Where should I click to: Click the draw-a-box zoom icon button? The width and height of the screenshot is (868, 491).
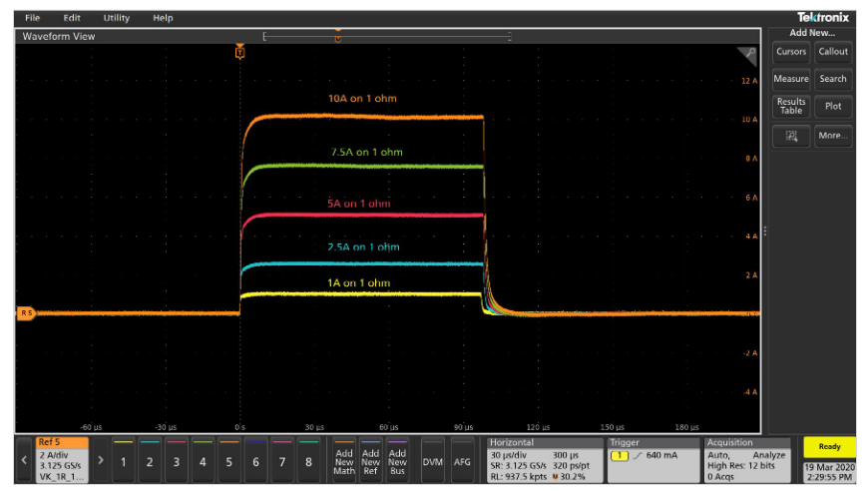[x=791, y=136]
